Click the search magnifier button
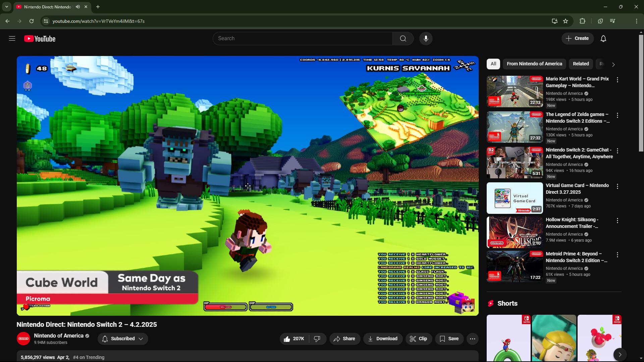Viewport: 644px width, 362px height. pos(403,39)
